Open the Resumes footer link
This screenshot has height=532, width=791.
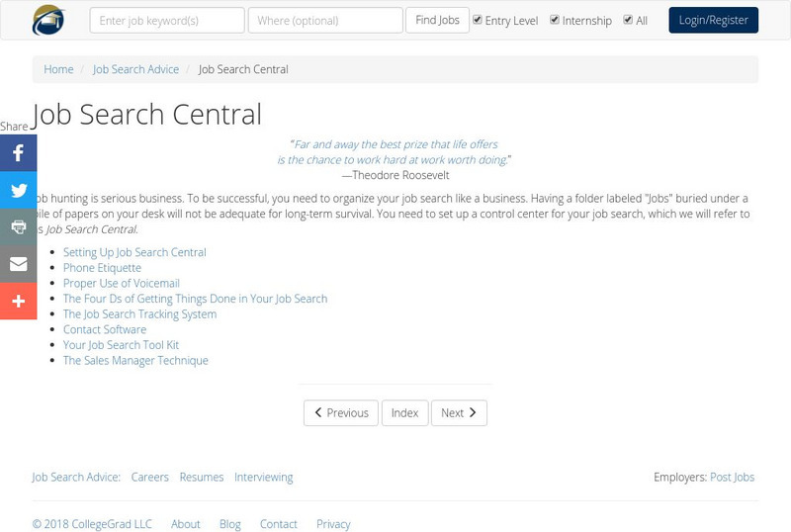(x=202, y=477)
